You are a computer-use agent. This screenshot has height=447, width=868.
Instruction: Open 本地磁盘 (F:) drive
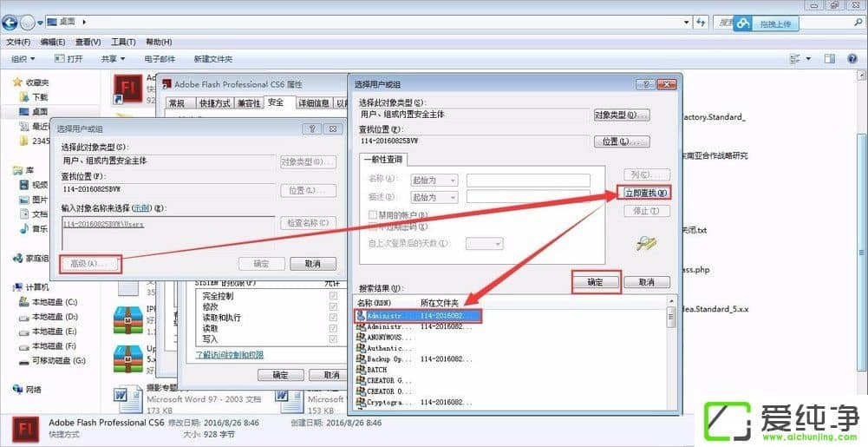(49, 345)
